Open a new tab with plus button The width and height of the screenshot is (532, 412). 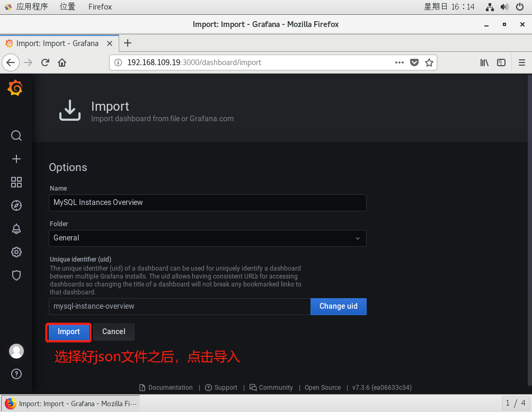coord(128,43)
